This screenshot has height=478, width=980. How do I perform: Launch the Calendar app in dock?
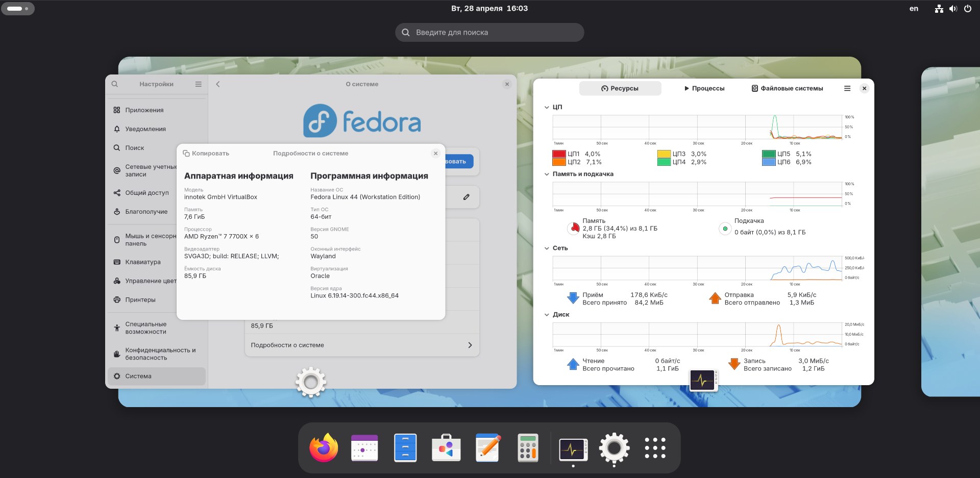point(364,448)
